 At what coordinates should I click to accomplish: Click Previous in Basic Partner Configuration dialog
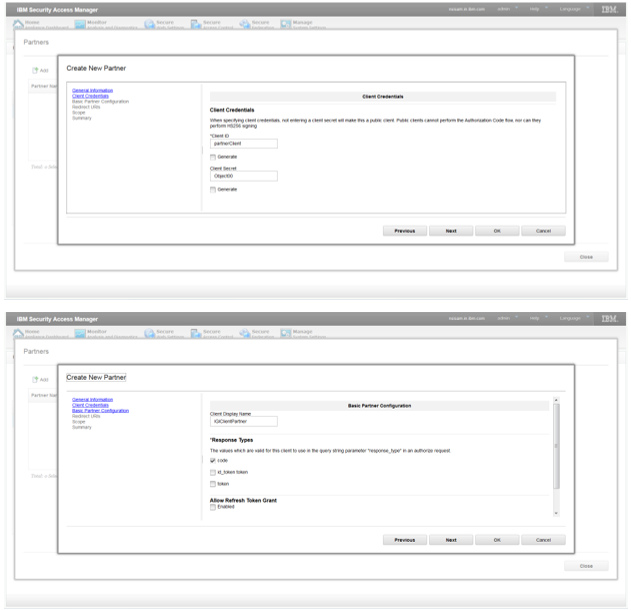[x=405, y=540]
